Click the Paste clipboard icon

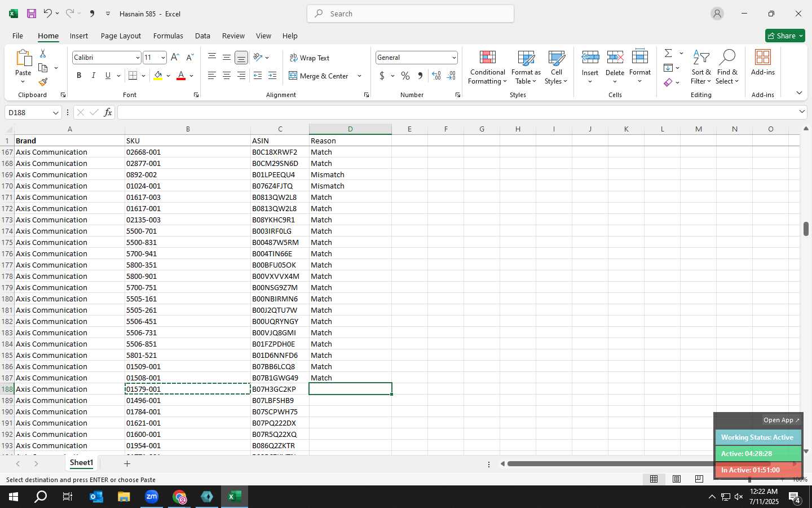(x=23, y=59)
